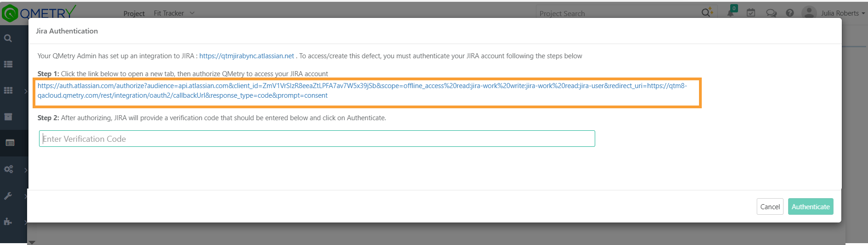Open the qtmjirabync.atlassian.net link
The image size is (868, 245).
click(x=247, y=56)
